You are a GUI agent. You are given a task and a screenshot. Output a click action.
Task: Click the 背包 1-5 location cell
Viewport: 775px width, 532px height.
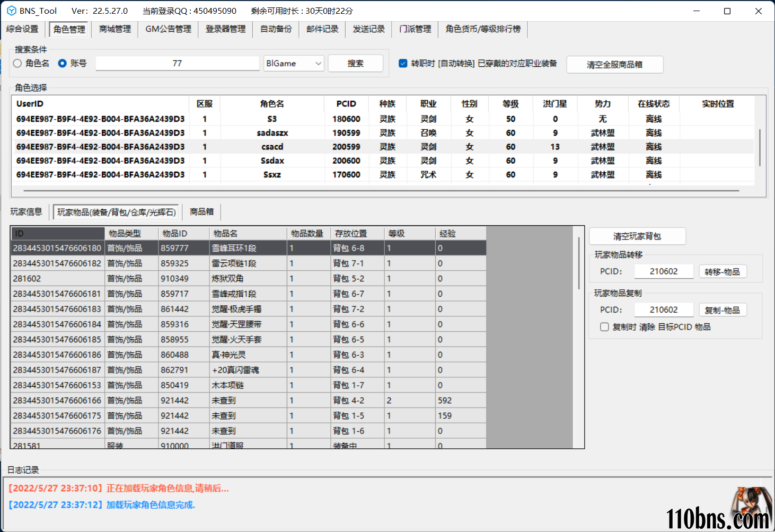(x=358, y=416)
